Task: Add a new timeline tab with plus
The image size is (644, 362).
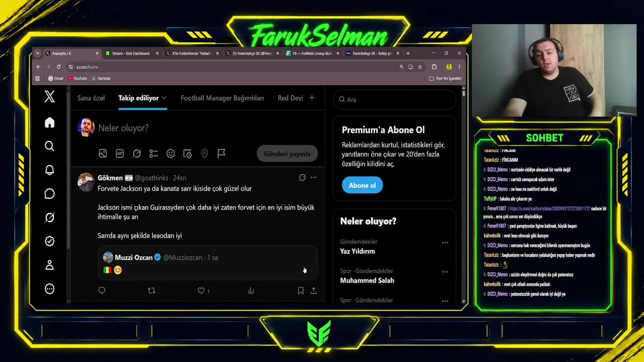Action: click(x=312, y=98)
